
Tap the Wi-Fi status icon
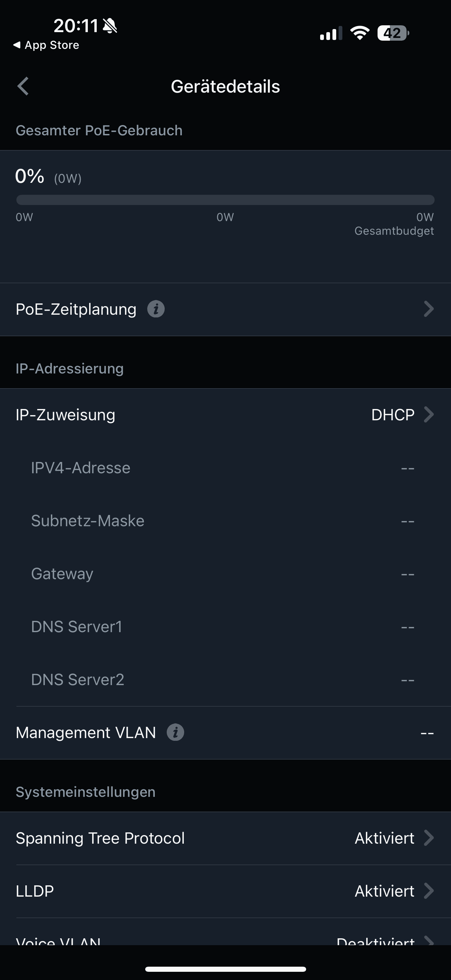coord(360,33)
